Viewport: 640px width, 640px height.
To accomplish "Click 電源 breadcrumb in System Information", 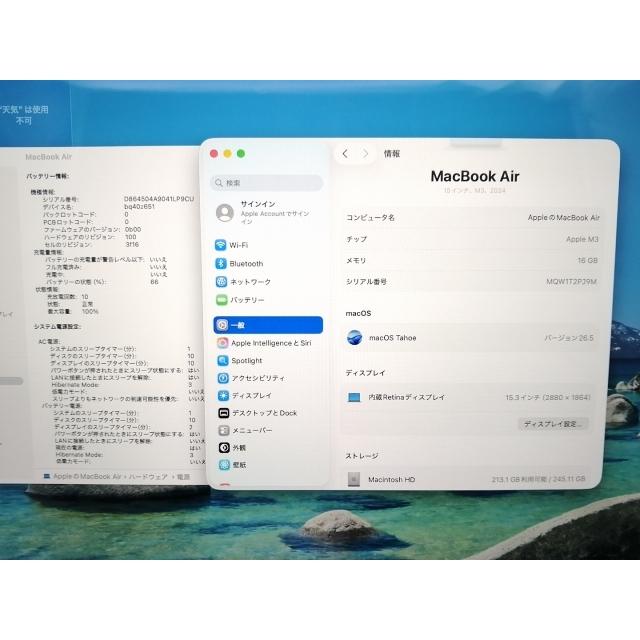I will (184, 476).
